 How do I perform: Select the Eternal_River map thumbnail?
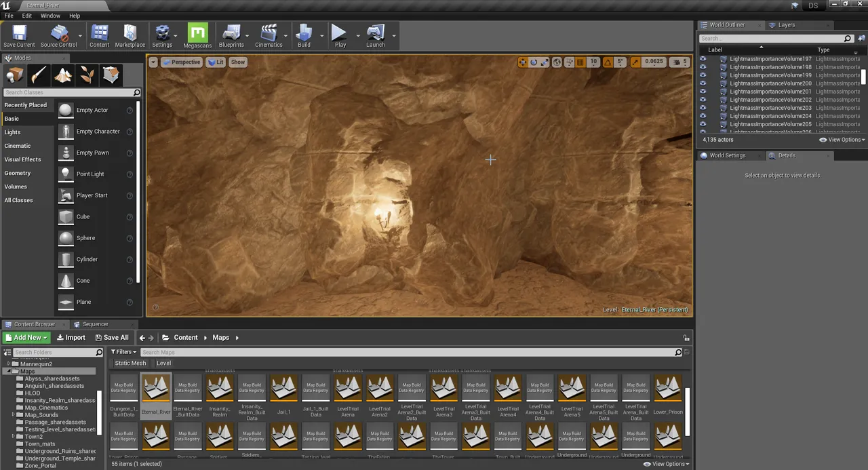coord(156,396)
